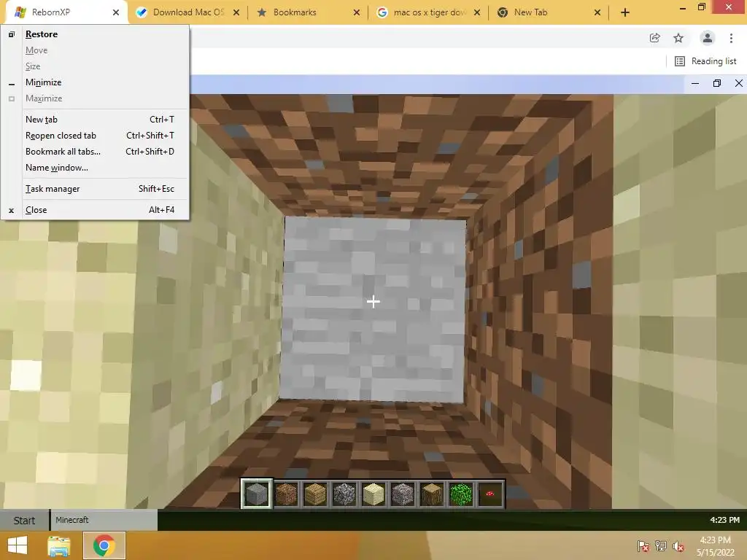This screenshot has width=747, height=560.
Task: Open File Explorer from the taskbar
Action: [x=59, y=545]
